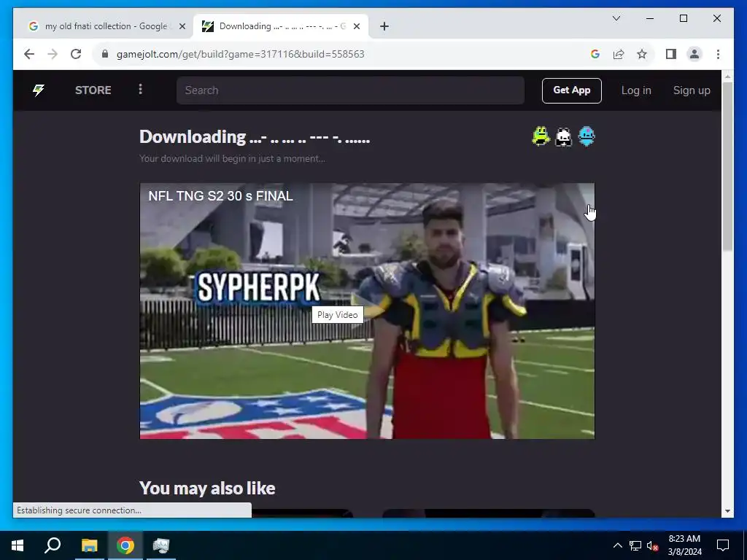Click the Log in link

[x=635, y=90]
